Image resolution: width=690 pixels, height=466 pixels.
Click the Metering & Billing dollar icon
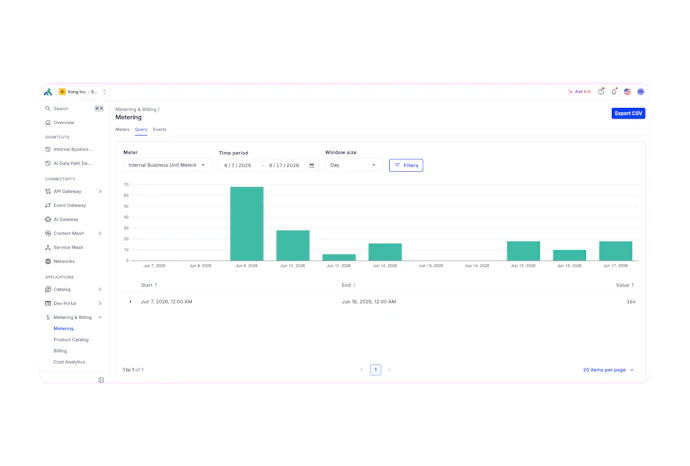pyautogui.click(x=48, y=317)
